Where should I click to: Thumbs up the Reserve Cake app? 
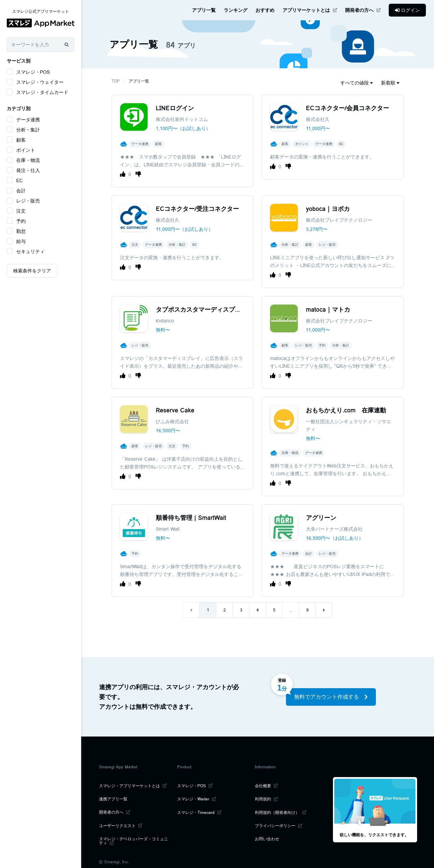[123, 477]
